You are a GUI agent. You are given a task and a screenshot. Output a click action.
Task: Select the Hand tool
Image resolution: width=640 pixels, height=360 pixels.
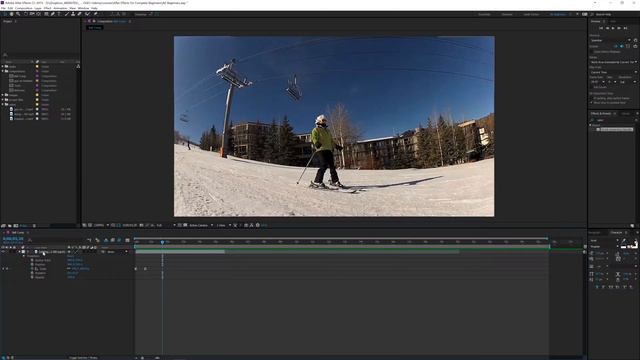[11, 14]
